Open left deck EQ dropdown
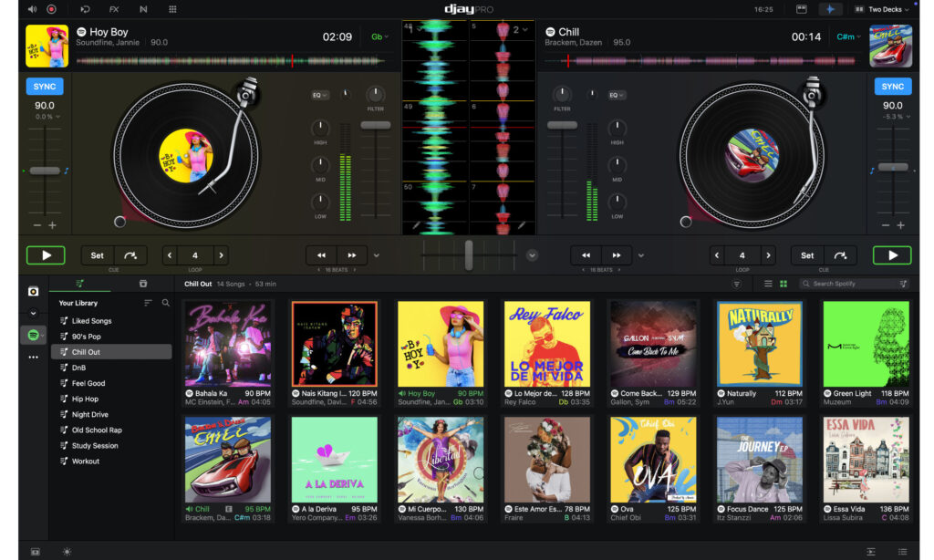 point(320,95)
